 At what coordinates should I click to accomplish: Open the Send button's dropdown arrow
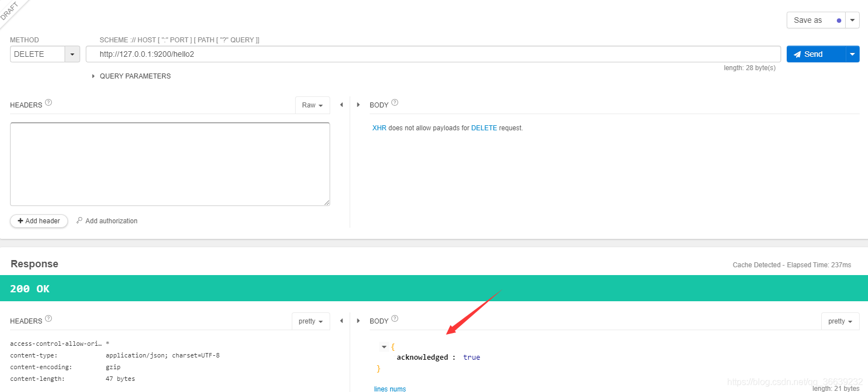[x=852, y=54]
